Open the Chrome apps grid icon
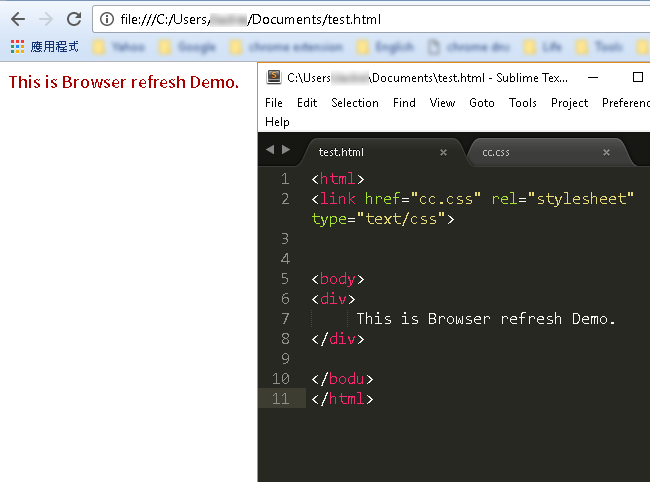This screenshot has width=650, height=482. coord(17,46)
